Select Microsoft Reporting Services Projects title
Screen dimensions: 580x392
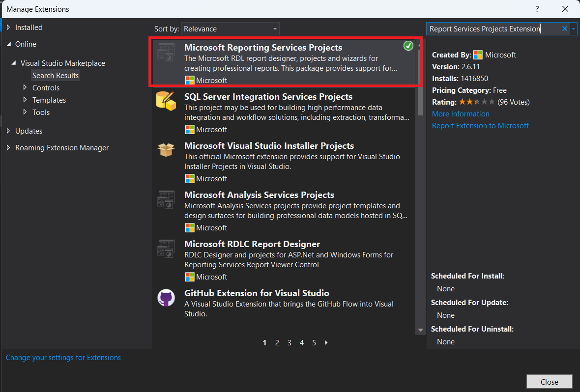[x=263, y=47]
